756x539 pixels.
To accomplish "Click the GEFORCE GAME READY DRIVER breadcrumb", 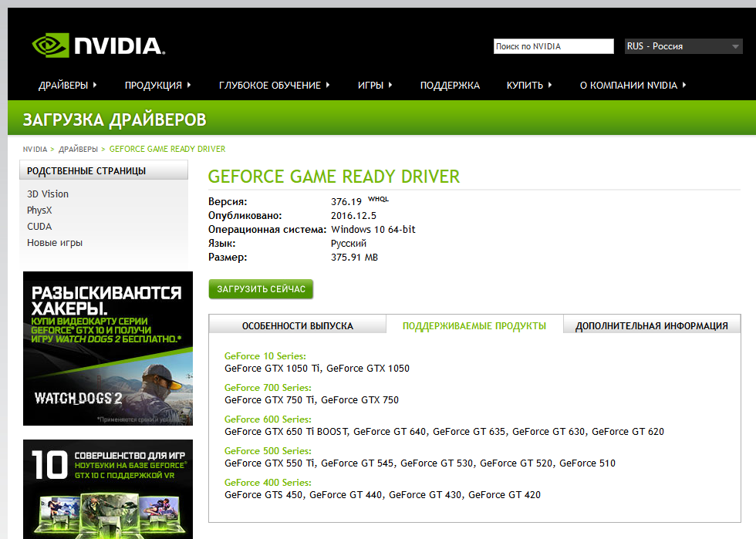I will (x=167, y=149).
